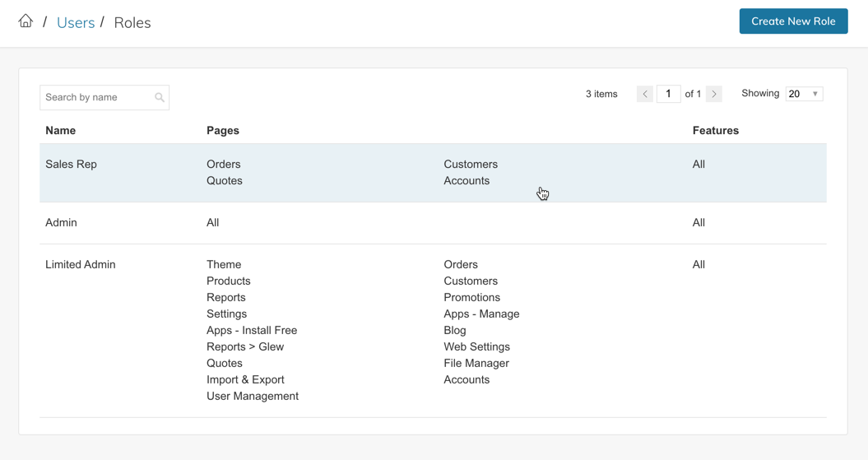This screenshot has width=868, height=460.
Task: Click User Management in Limited Admin row
Action: (253, 397)
